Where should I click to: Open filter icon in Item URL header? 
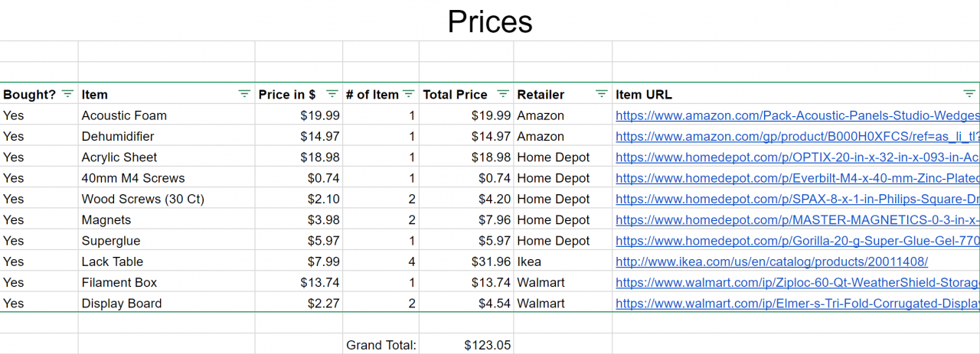[969, 94]
